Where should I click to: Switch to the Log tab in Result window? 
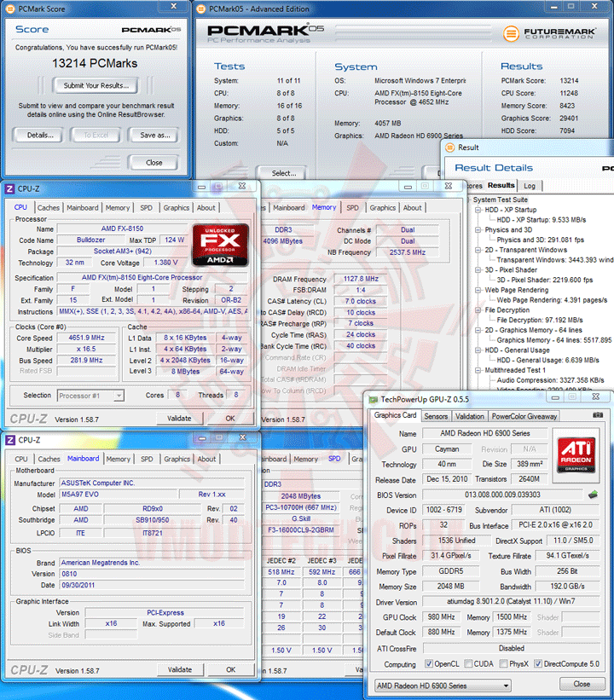530,186
